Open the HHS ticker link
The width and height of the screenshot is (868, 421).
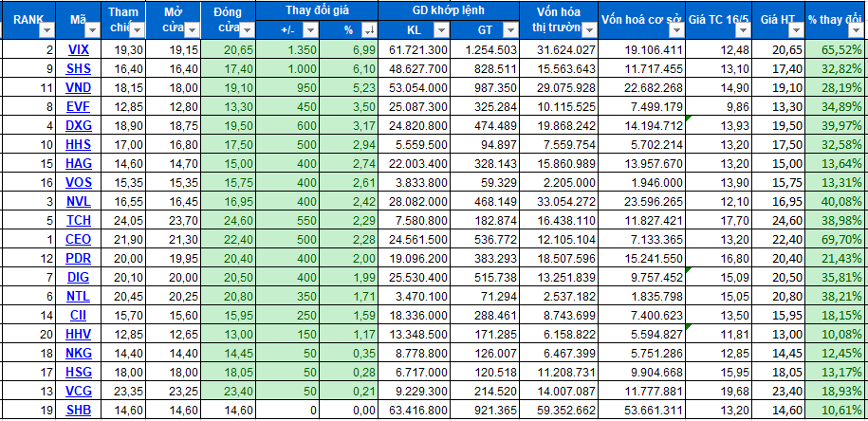79,144
